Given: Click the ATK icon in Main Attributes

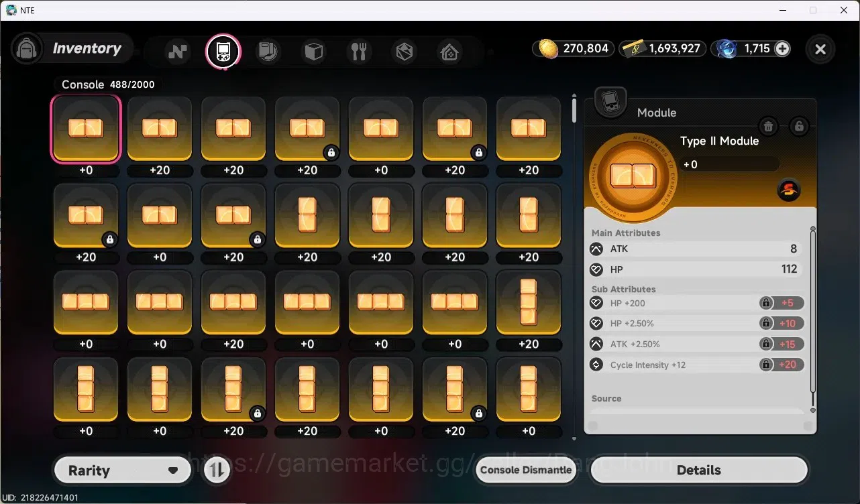Looking at the screenshot, I should click(596, 249).
